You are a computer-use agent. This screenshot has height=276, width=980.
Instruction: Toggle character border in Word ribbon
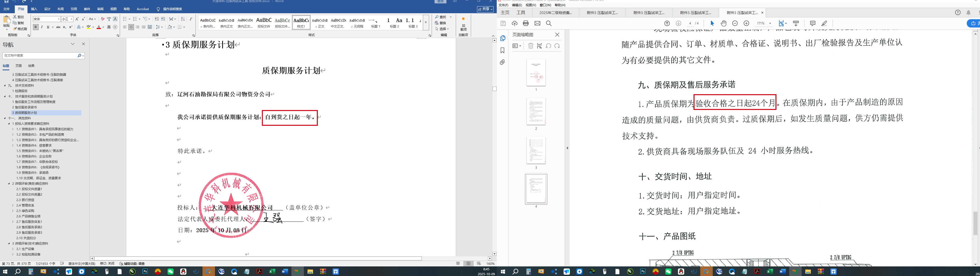pyautogui.click(x=115, y=19)
